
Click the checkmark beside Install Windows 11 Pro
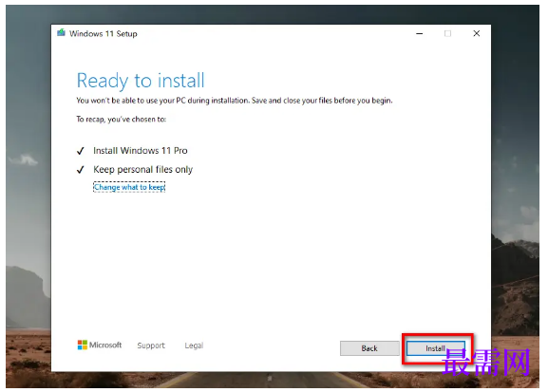click(x=81, y=151)
